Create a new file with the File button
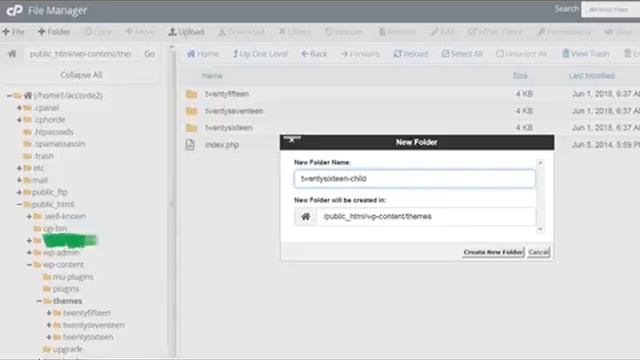The height and width of the screenshot is (360, 640). (x=13, y=31)
